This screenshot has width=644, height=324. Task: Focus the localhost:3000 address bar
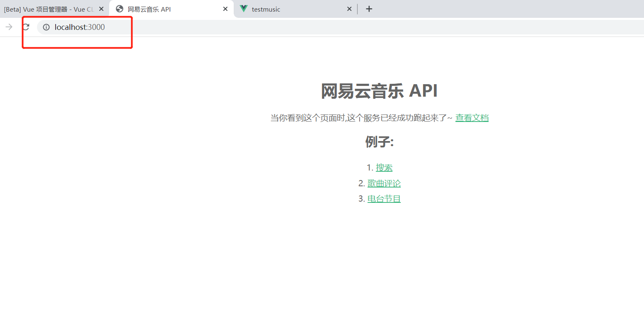coord(340,27)
